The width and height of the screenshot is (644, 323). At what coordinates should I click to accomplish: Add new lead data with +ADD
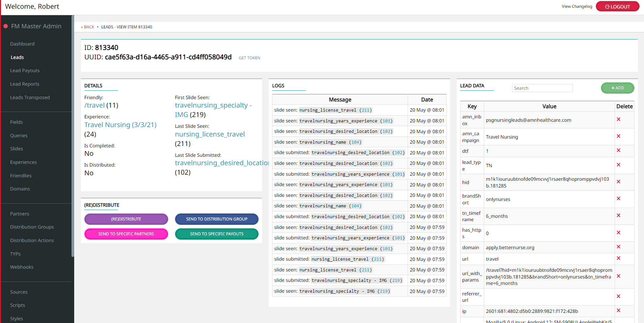coord(617,88)
